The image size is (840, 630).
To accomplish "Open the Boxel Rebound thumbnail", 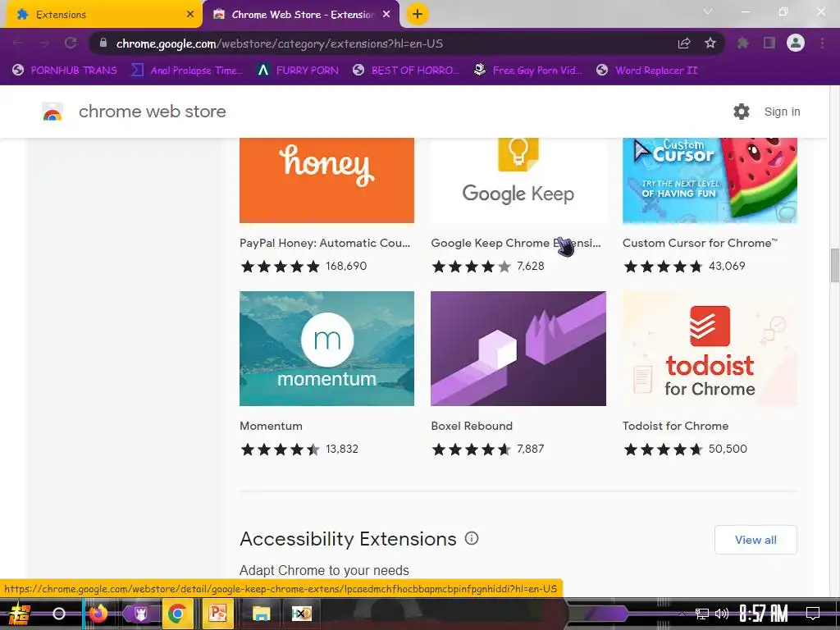I will (518, 348).
